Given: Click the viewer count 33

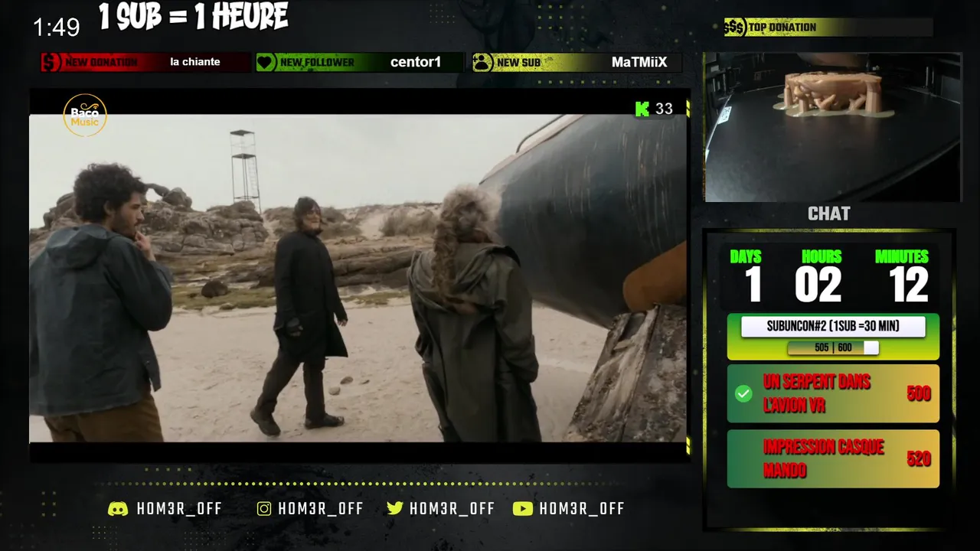Looking at the screenshot, I should coord(664,109).
